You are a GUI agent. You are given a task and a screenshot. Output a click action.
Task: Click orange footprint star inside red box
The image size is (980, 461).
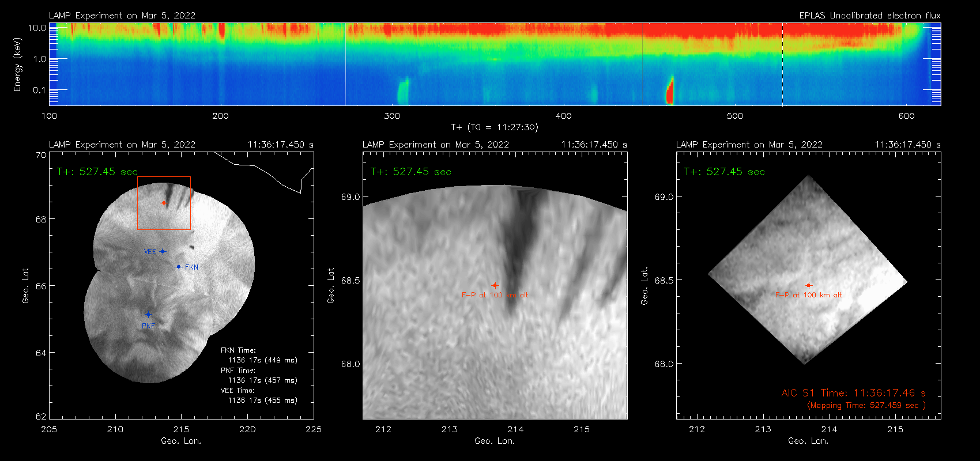click(164, 203)
